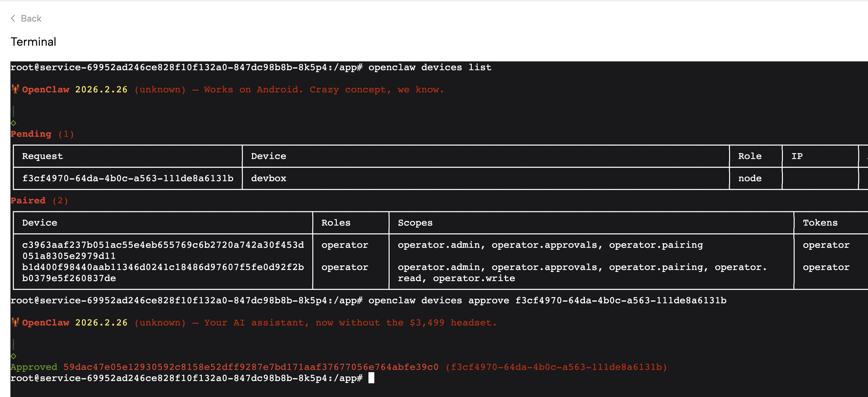This screenshot has width=868, height=397.
Task: Click the approved device hash 59dac47e
Action: pos(251,367)
